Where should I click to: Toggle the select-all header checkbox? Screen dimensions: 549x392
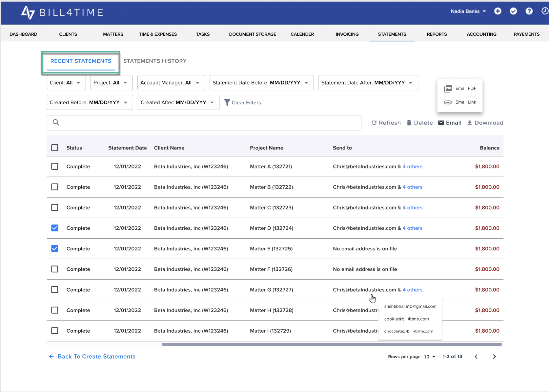click(x=55, y=148)
